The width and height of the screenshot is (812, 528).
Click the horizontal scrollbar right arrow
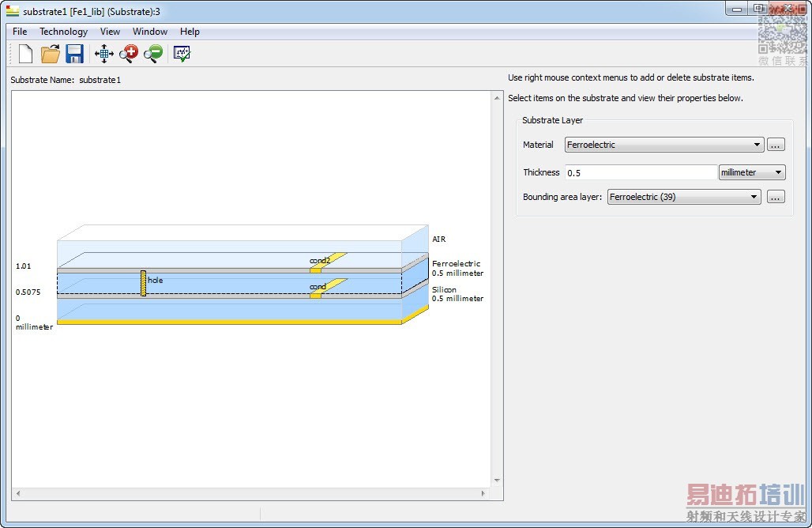click(484, 494)
